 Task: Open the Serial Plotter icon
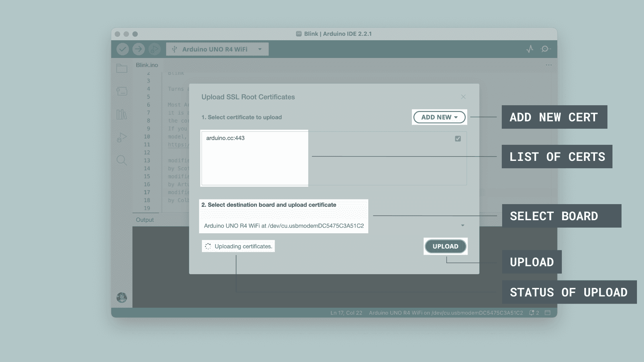point(530,49)
